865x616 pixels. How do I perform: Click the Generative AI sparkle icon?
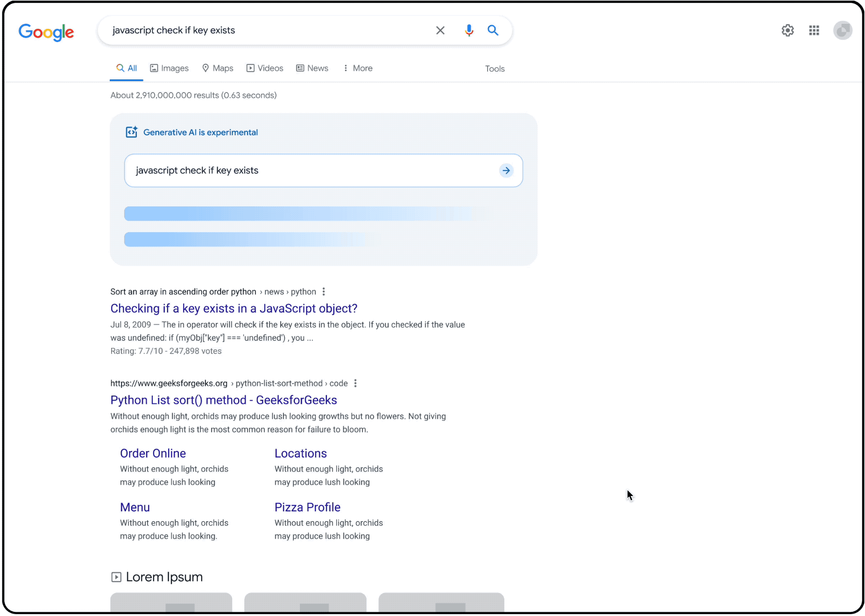click(x=132, y=132)
